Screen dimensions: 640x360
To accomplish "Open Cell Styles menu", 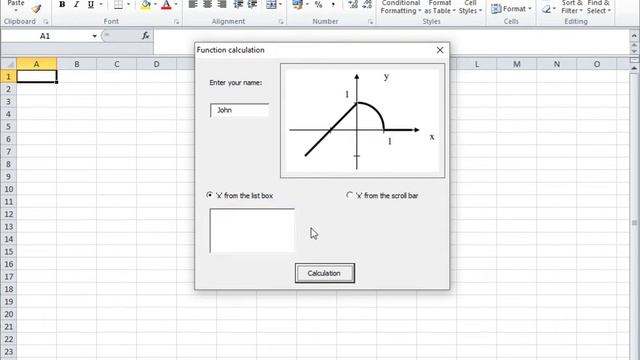I will point(470,7).
